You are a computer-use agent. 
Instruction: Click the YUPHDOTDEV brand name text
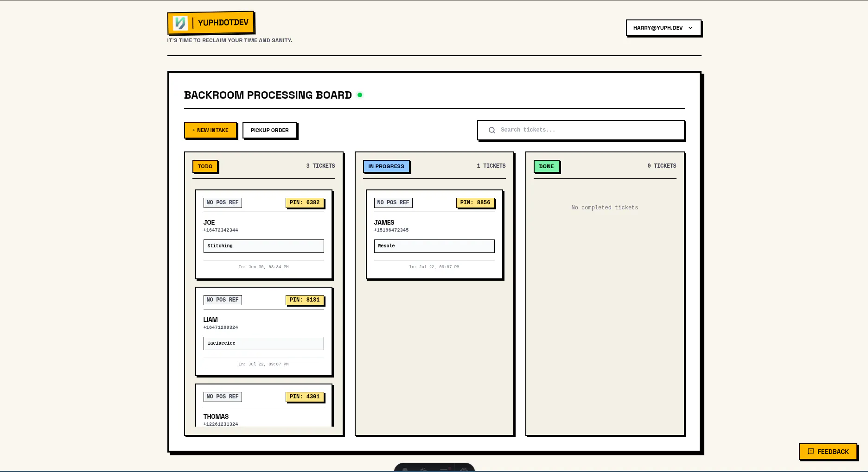click(x=223, y=23)
